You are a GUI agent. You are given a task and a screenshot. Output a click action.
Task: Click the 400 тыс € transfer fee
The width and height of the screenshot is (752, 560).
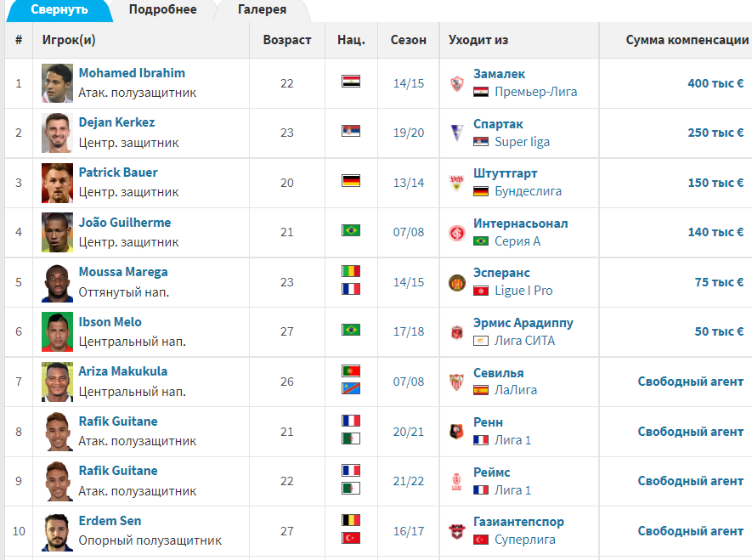click(x=715, y=83)
